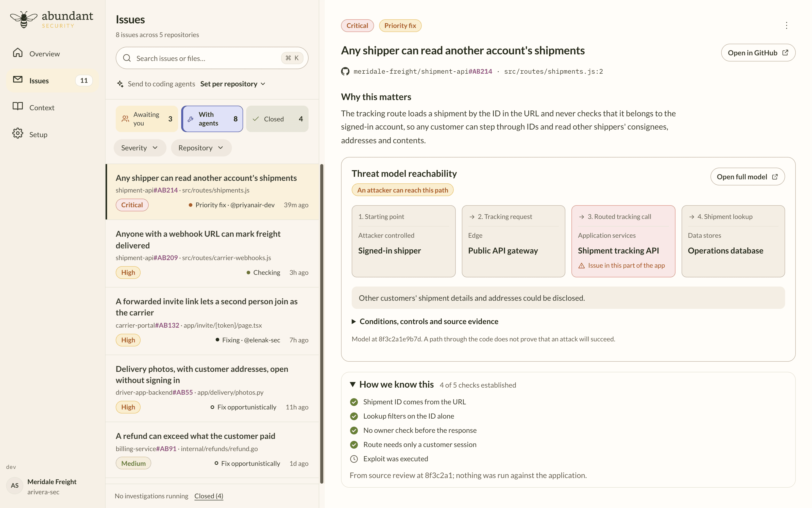Click the Context book icon

tap(18, 106)
